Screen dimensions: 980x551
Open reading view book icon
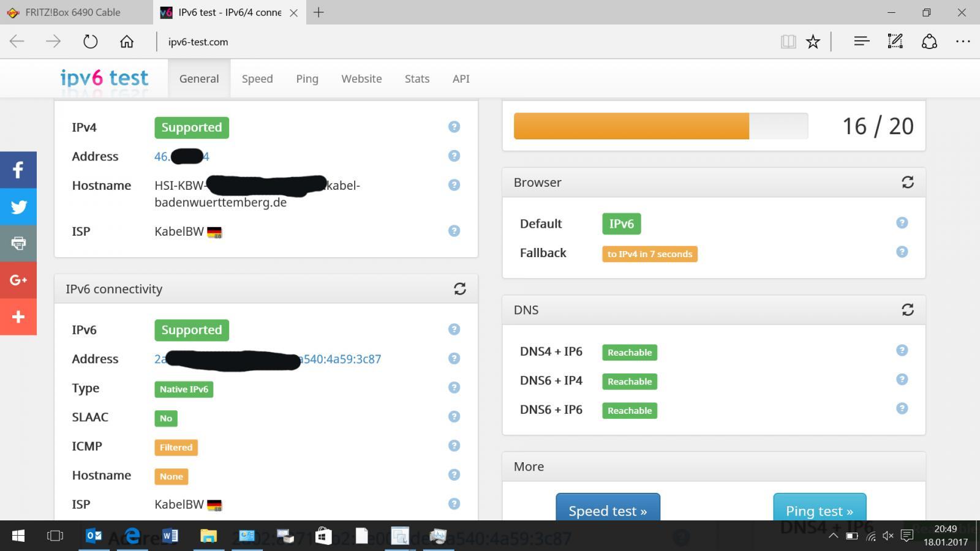[x=788, y=42]
